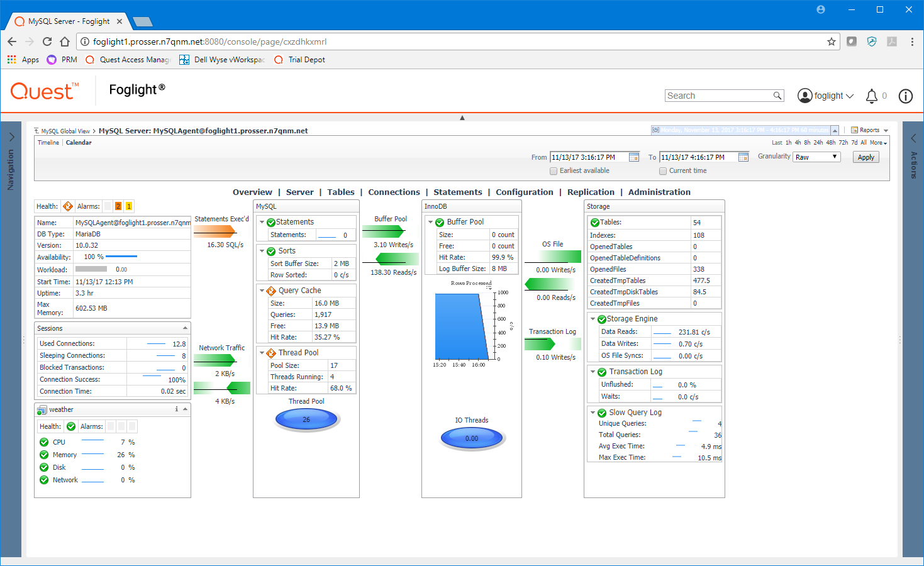This screenshot has height=566, width=924.
Task: Click the notification bell icon
Action: pyautogui.click(x=871, y=96)
